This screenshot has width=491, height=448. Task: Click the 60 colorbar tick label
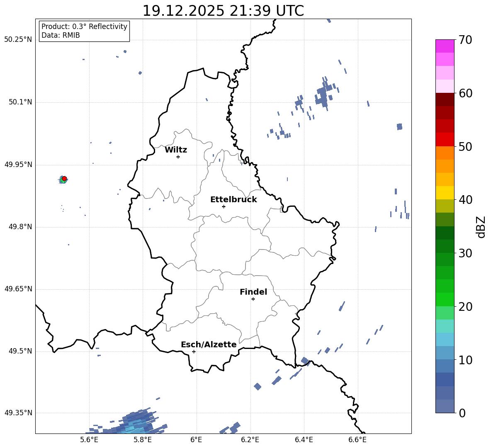pyautogui.click(x=465, y=93)
